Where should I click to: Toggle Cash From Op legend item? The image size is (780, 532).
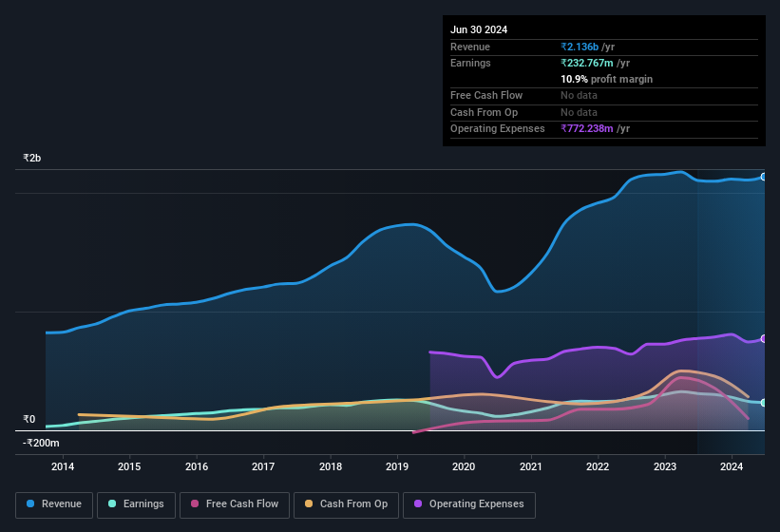[346, 504]
